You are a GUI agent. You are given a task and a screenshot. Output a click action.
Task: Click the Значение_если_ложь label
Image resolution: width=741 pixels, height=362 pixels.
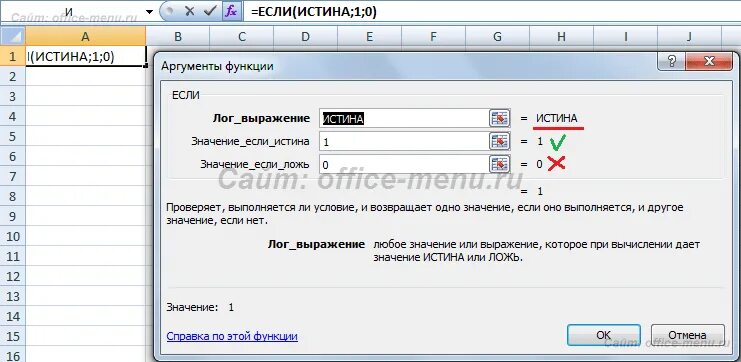255,164
